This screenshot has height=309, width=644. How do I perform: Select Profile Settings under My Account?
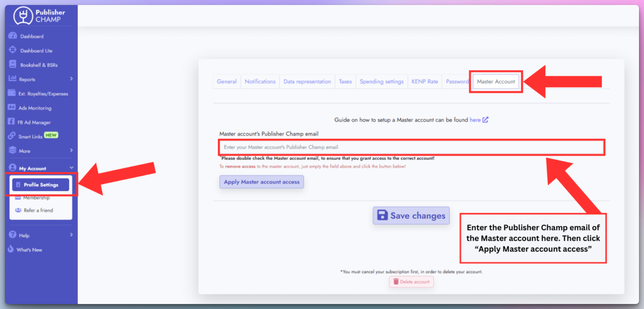[x=41, y=185]
